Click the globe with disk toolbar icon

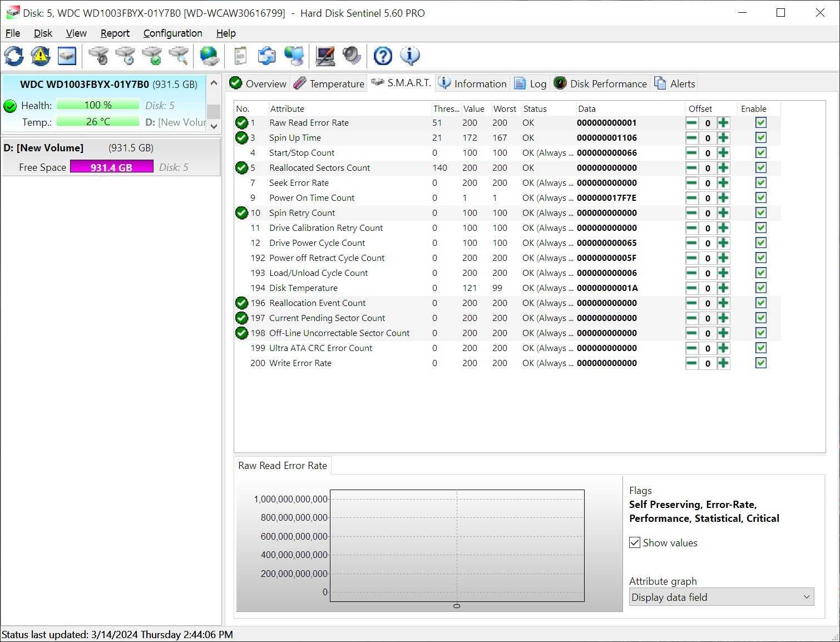click(x=210, y=56)
